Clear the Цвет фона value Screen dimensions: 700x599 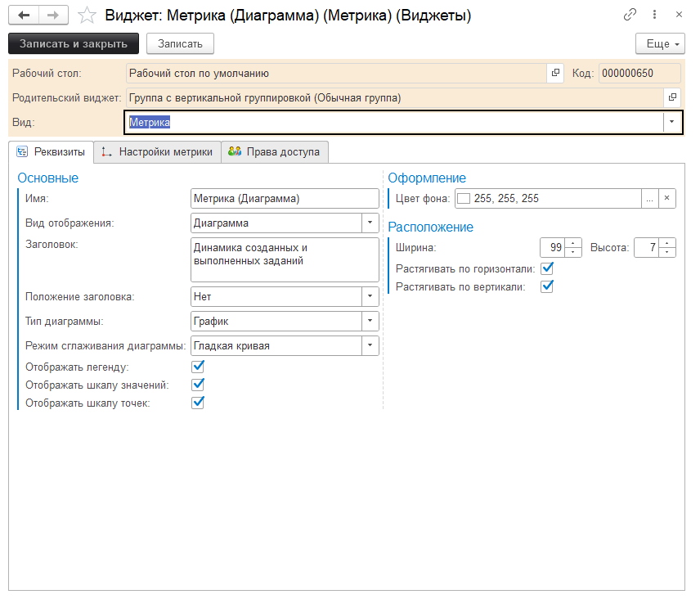[667, 198]
